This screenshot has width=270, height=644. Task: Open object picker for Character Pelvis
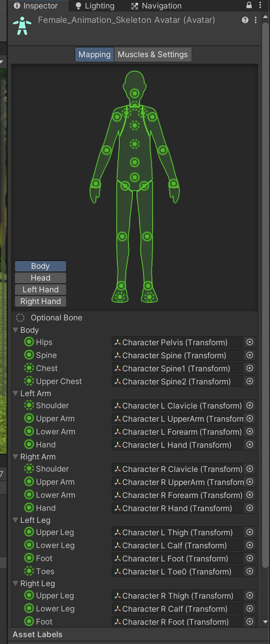coord(250,342)
